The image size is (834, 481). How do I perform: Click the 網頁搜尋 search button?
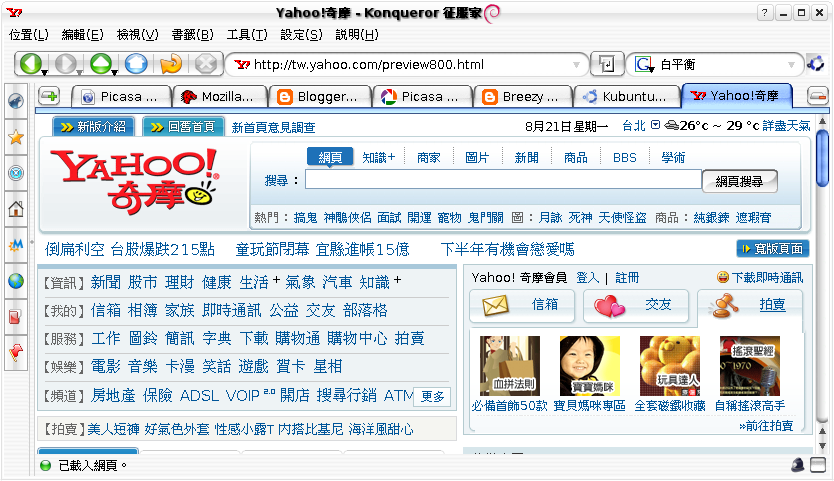(739, 181)
